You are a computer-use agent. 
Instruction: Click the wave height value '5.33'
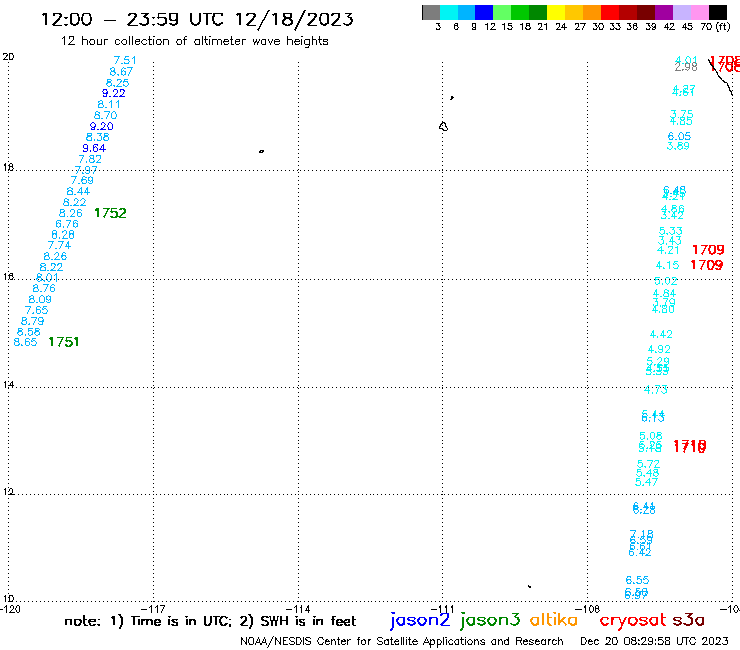671,231
